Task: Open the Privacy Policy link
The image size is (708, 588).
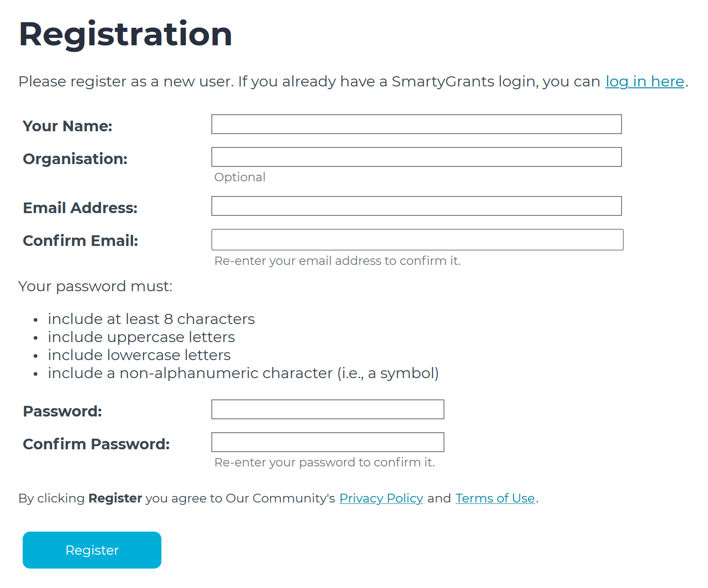Action: [x=381, y=498]
